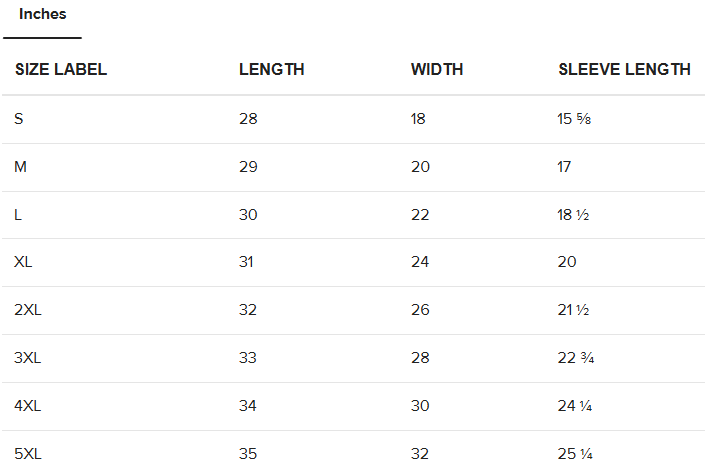Click width value 20 for size M
Image resolution: width=705 pixels, height=471 pixels.
coord(420,167)
